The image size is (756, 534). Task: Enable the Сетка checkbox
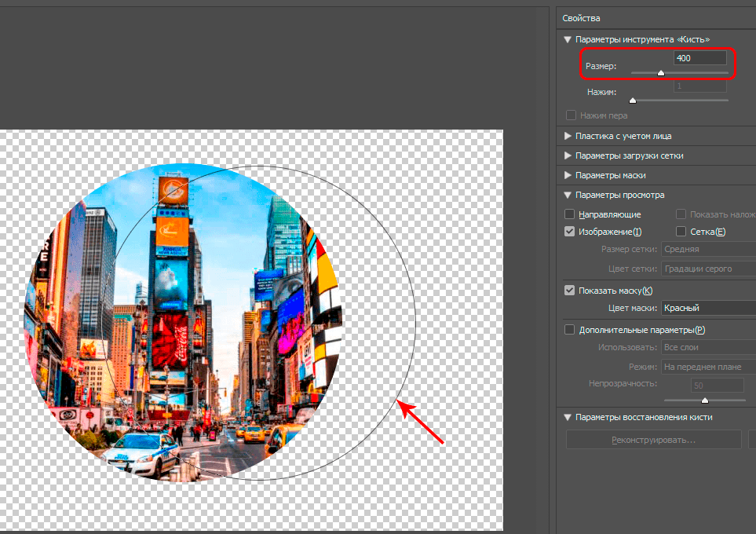click(681, 232)
